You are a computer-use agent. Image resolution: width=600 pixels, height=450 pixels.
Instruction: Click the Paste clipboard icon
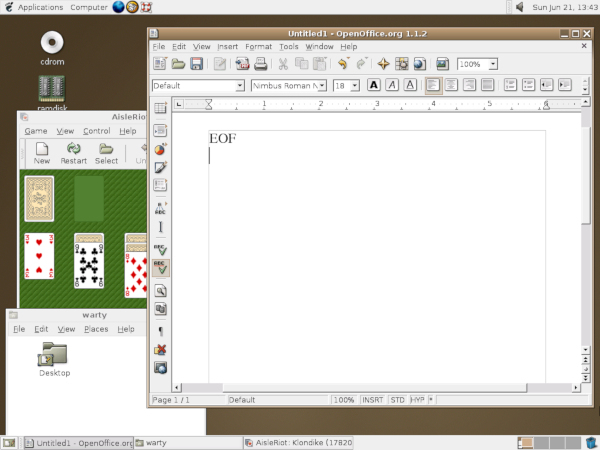pyautogui.click(x=320, y=64)
